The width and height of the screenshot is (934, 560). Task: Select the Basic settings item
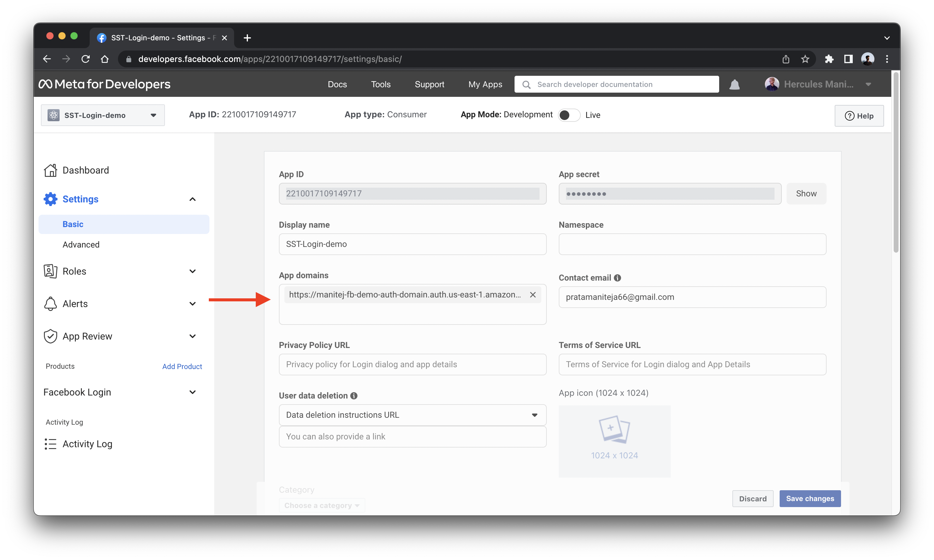click(x=124, y=224)
